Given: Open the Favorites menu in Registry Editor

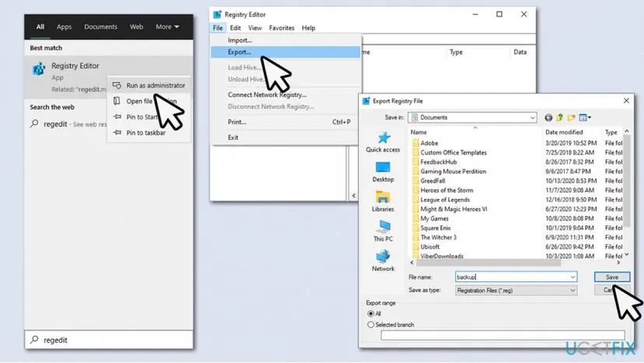Looking at the screenshot, I should click(x=282, y=28).
